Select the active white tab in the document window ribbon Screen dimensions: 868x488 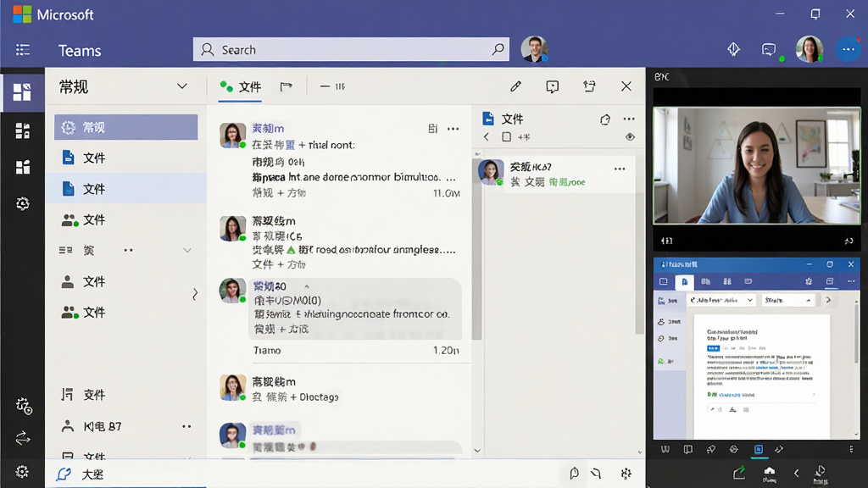point(685,281)
